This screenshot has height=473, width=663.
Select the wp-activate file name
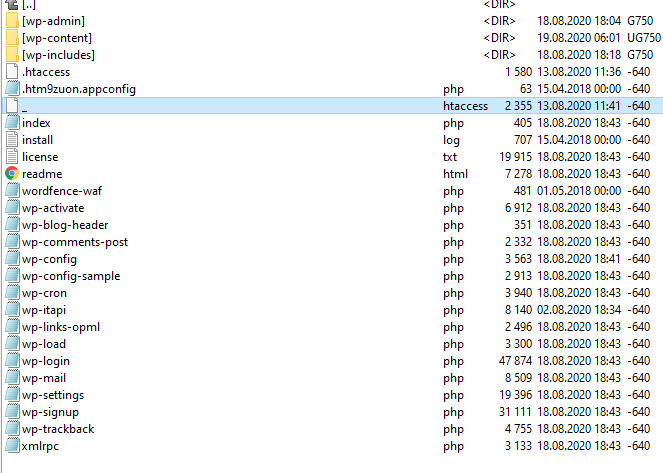(53, 208)
